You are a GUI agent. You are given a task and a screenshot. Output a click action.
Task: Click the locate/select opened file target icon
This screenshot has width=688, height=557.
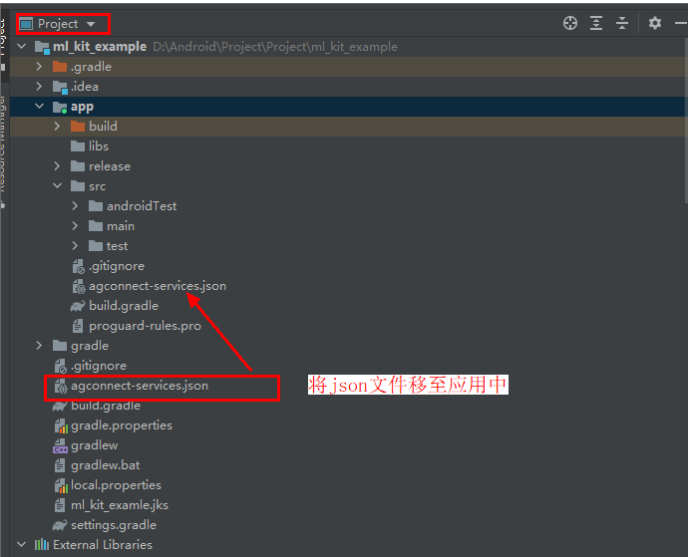[x=570, y=23]
